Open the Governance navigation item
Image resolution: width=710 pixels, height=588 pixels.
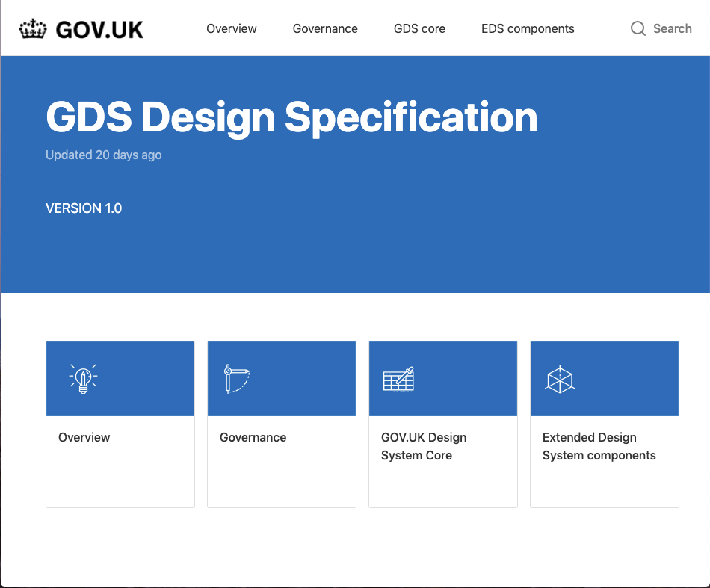(x=325, y=29)
